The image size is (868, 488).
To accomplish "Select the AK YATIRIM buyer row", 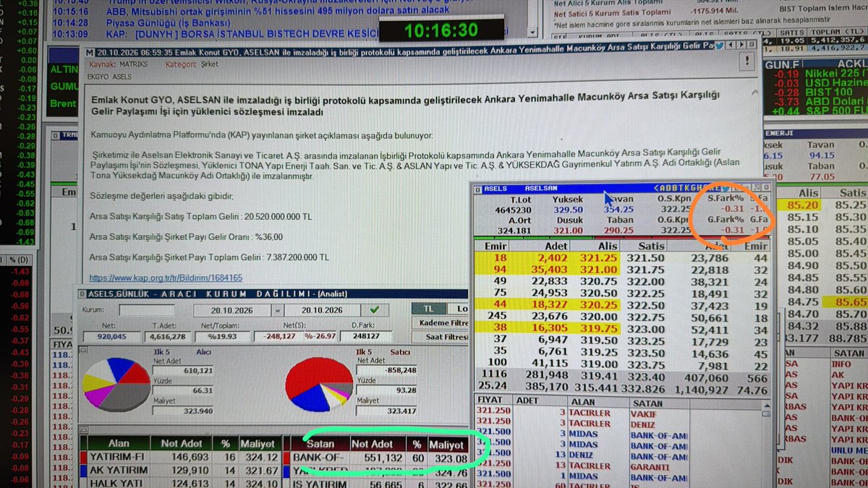I will pos(179,470).
